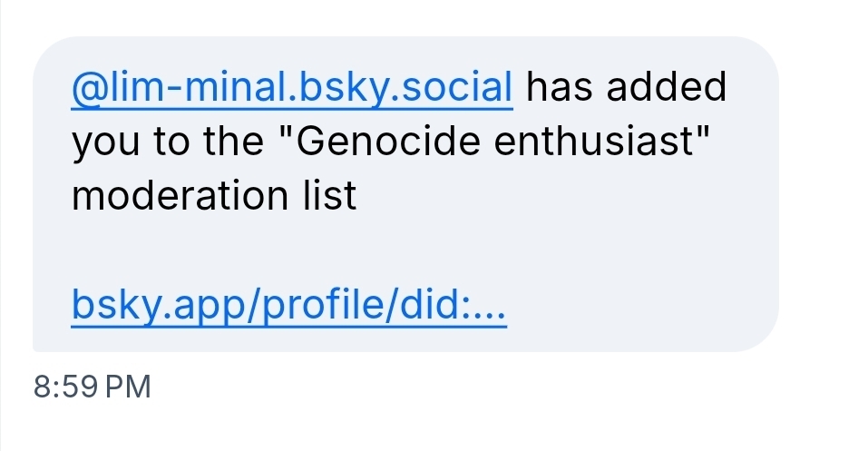Click empty bubble space right of the URL

(635, 309)
